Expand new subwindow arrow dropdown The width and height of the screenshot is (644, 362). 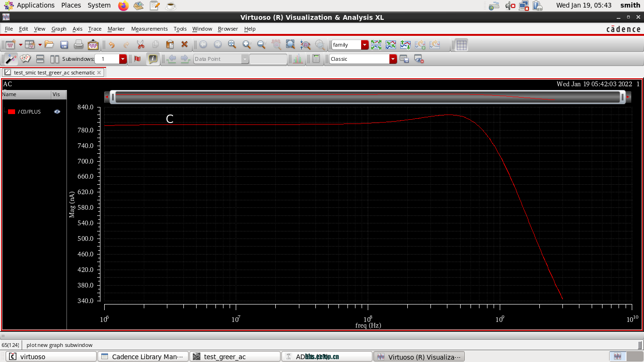[x=40, y=45]
